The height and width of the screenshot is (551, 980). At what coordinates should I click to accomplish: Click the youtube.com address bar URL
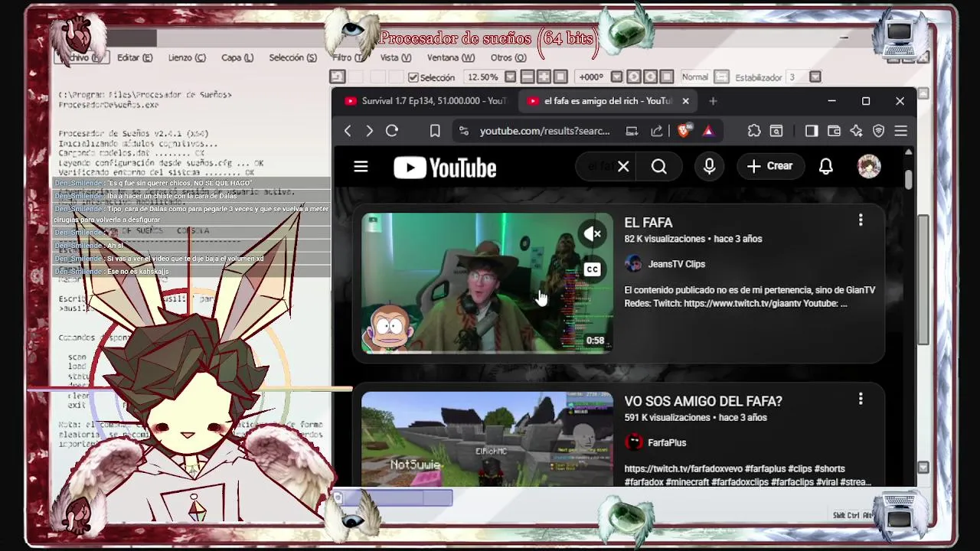point(545,131)
